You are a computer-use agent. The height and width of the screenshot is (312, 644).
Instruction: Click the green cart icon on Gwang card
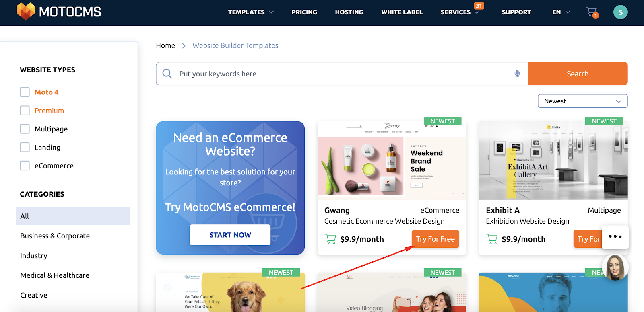point(330,239)
